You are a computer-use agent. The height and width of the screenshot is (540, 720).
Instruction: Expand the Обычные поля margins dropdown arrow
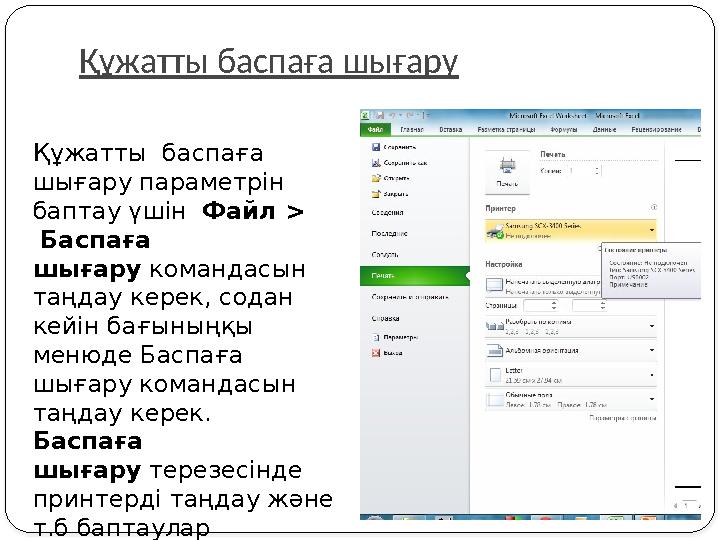[652, 399]
